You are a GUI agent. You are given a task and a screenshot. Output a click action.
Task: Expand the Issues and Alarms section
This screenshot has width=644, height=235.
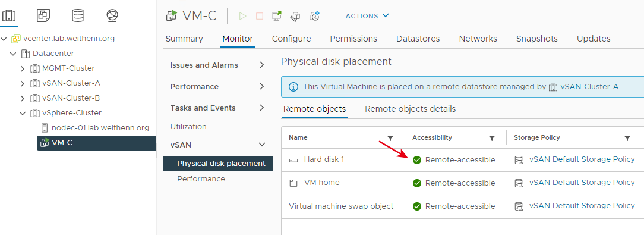point(217,65)
